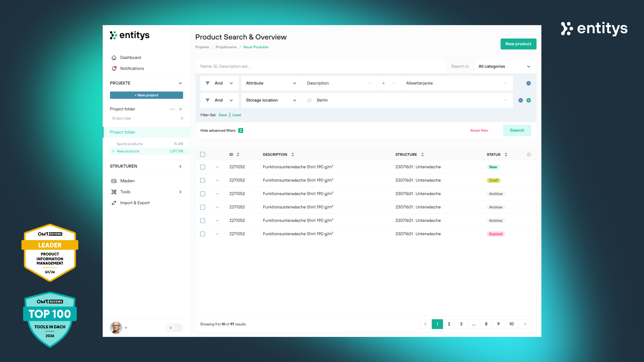644x362 pixels.
Task: Remove the Description attribute filter row
Action: (x=529, y=83)
